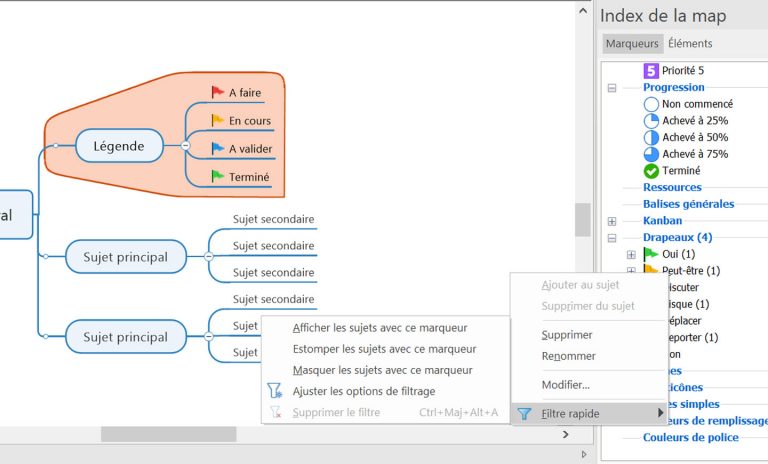Image resolution: width=768 pixels, height=464 pixels.
Task: Open the Marqueurs tab
Action: pyautogui.click(x=632, y=44)
